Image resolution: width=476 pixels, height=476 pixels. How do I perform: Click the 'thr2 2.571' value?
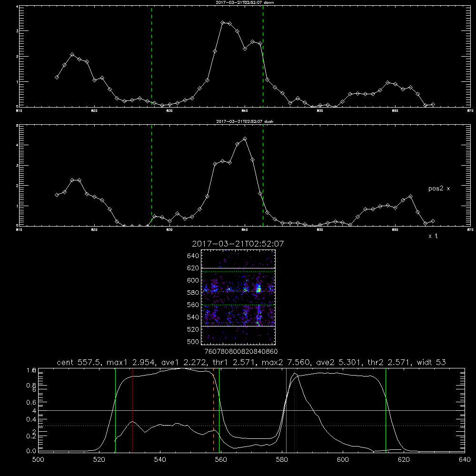pyautogui.click(x=390, y=362)
